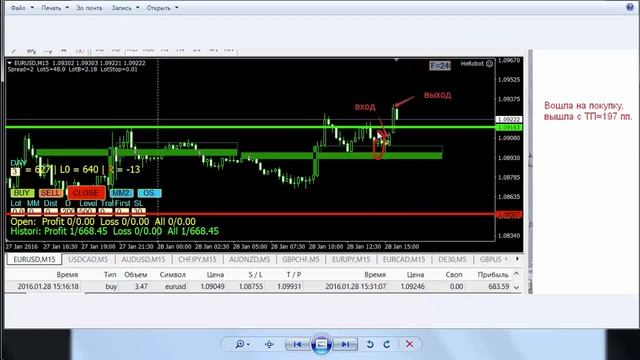Click the green line price label 1.09163
The height and width of the screenshot is (360, 640).
point(509,128)
